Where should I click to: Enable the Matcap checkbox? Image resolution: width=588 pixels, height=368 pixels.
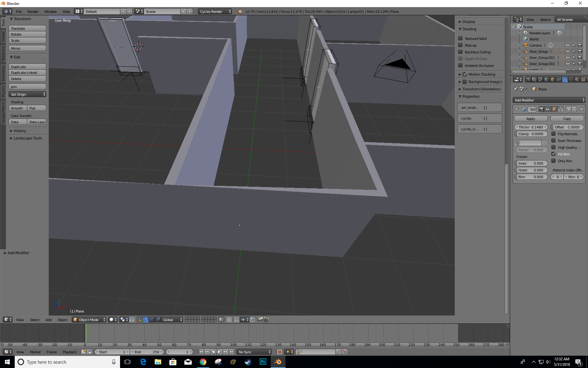(460, 45)
